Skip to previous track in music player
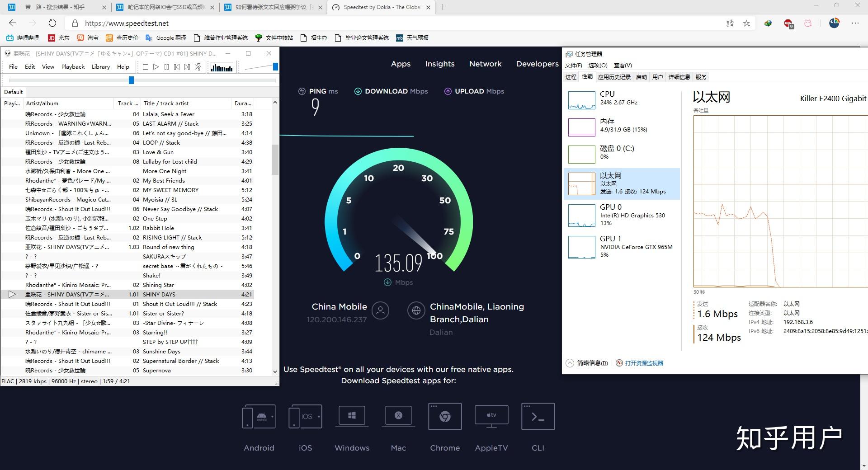 point(177,67)
